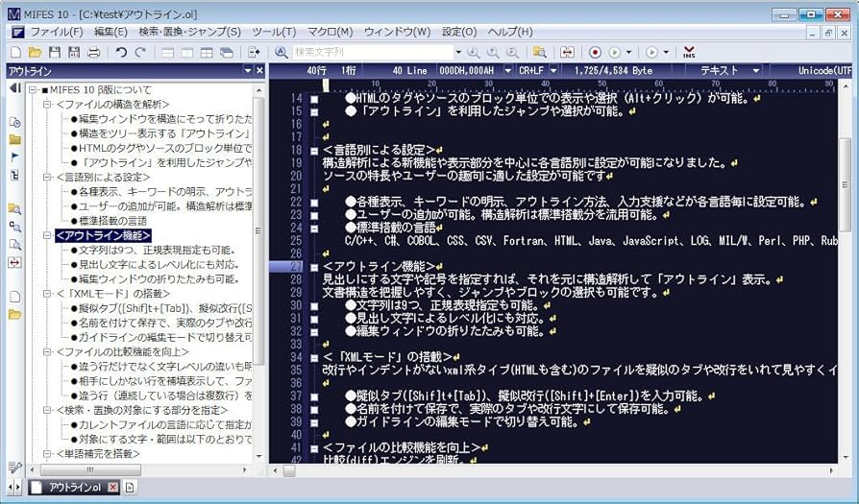Create a new file from toolbar
This screenshot has width=859, height=504.
(16, 53)
